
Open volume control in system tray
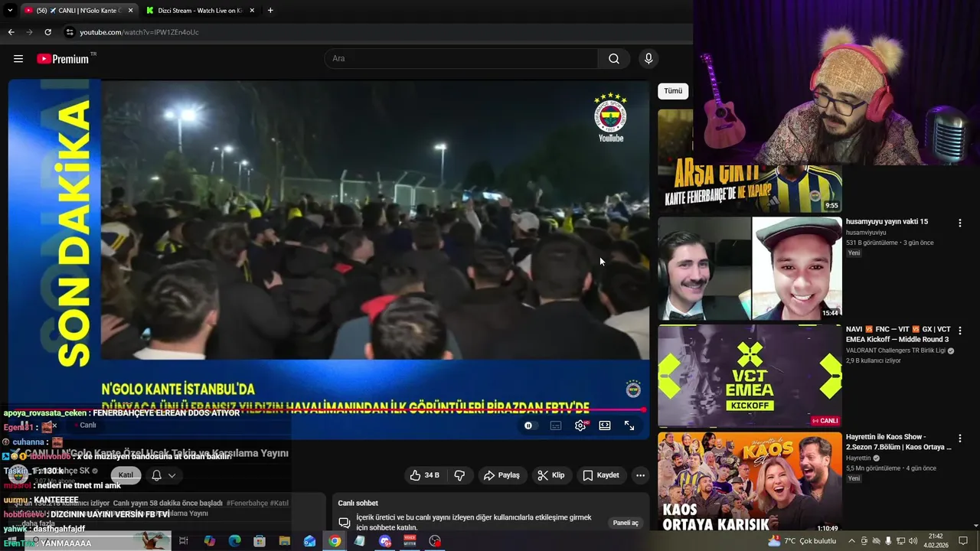(912, 541)
